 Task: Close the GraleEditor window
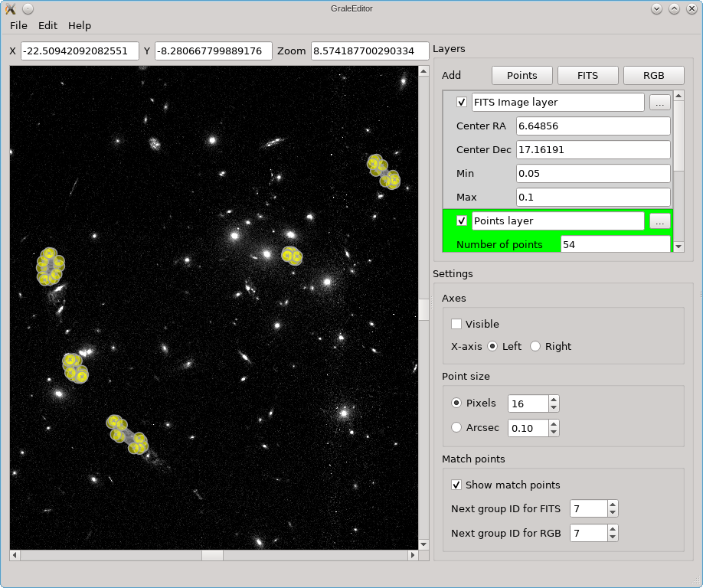coord(692,8)
